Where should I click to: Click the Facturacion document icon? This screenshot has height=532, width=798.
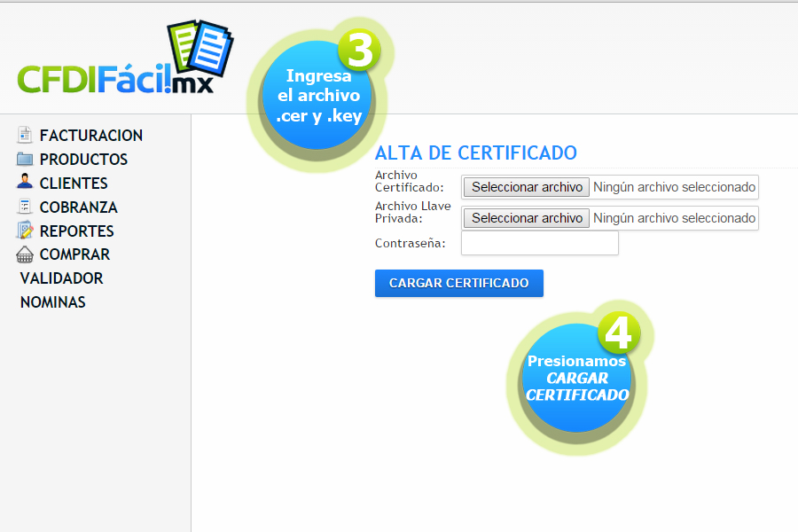[x=25, y=135]
